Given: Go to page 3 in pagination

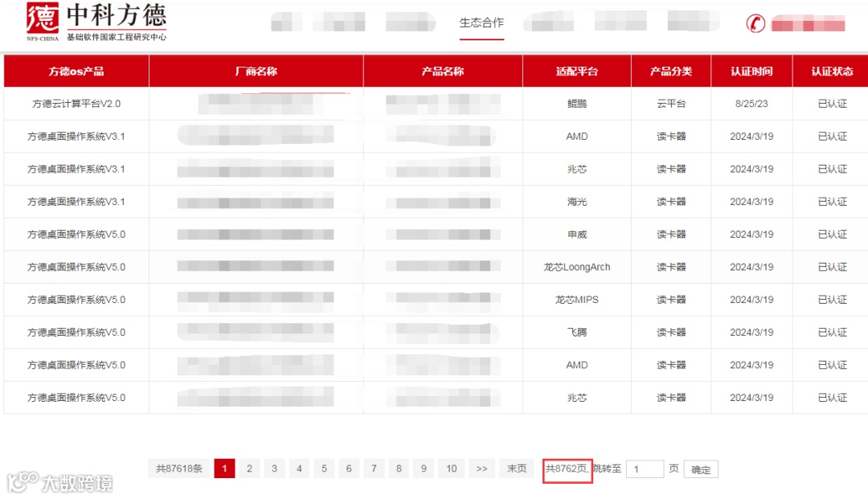Looking at the screenshot, I should [x=274, y=468].
